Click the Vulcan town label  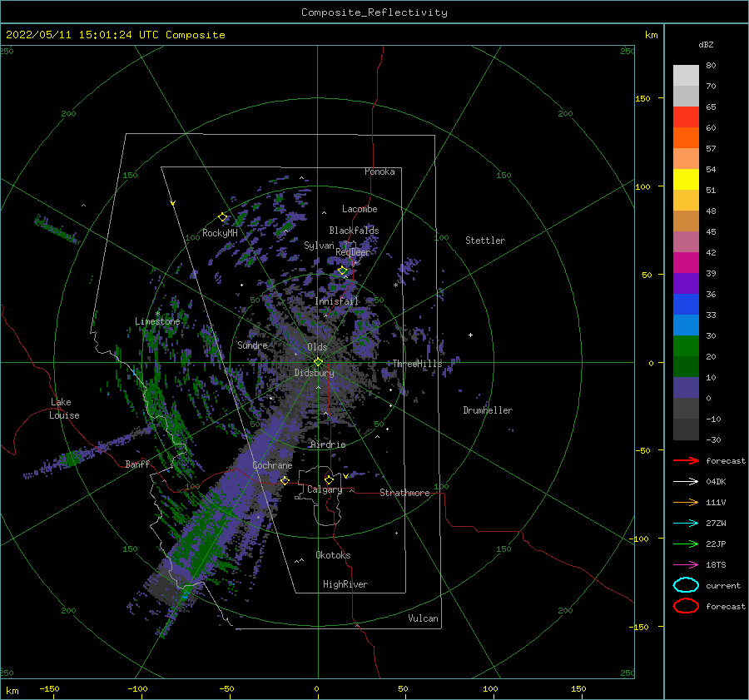(x=424, y=618)
